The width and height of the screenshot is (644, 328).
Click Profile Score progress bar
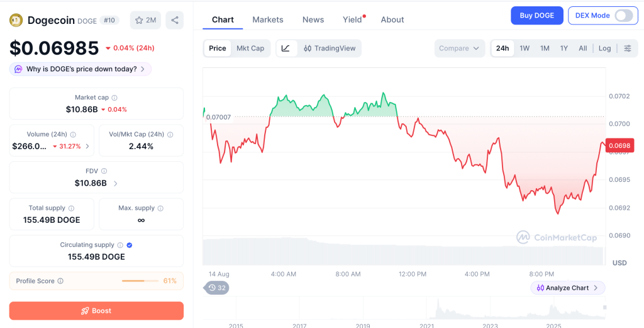point(140,281)
